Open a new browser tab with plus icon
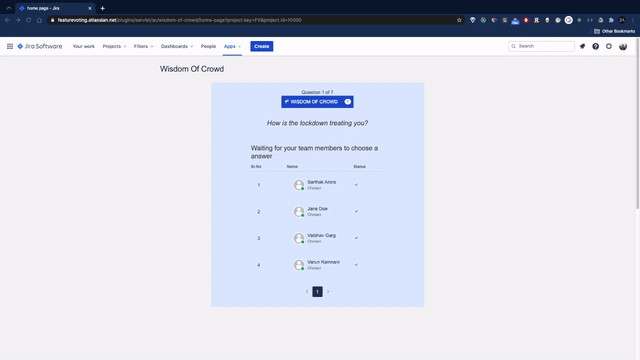Image resolution: width=640 pixels, height=360 pixels. point(102,8)
